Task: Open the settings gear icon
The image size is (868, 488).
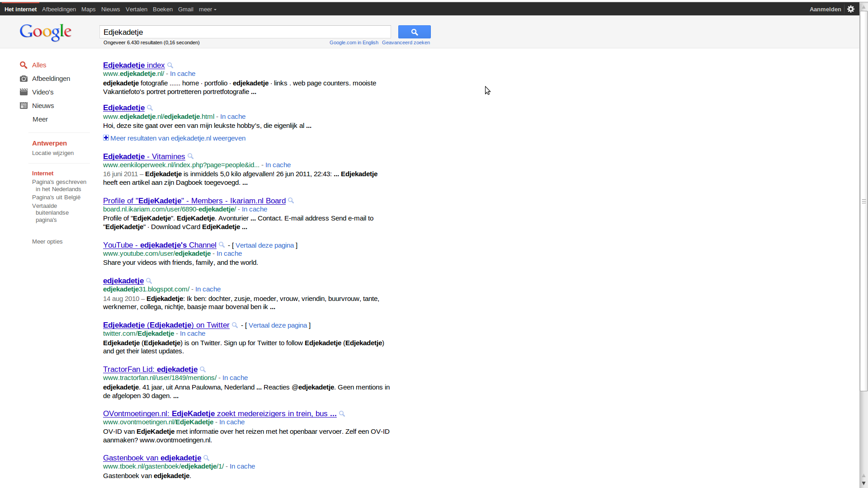Action: point(851,9)
